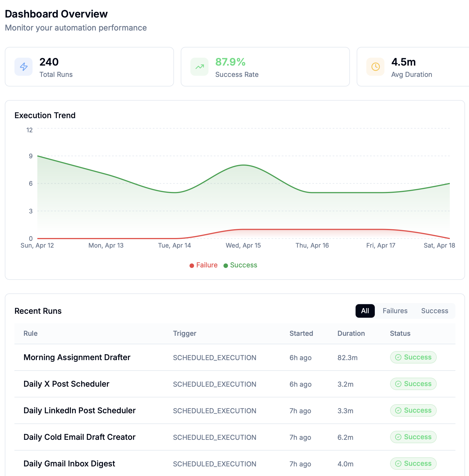Click the clock Avg Duration icon
This screenshot has height=476, width=469.
pos(375,67)
